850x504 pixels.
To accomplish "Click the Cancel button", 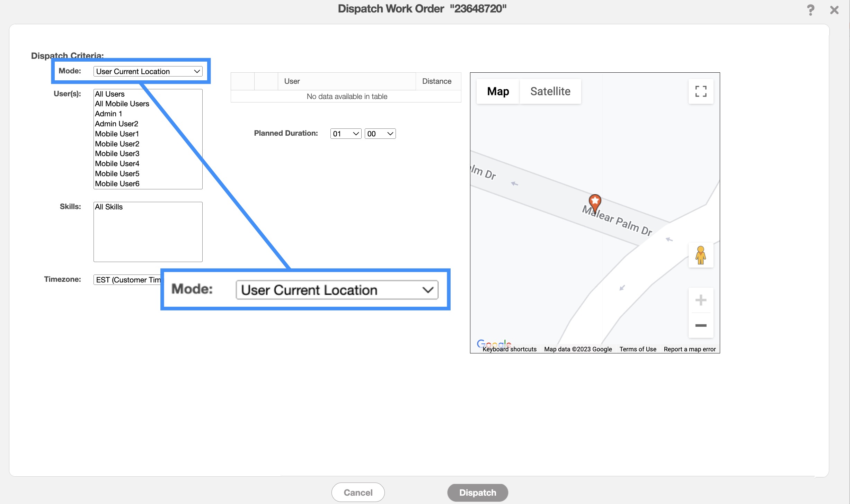I will pyautogui.click(x=358, y=492).
